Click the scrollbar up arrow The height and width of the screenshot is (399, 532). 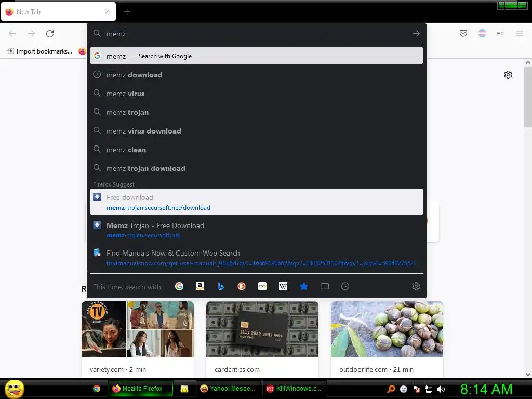(528, 62)
